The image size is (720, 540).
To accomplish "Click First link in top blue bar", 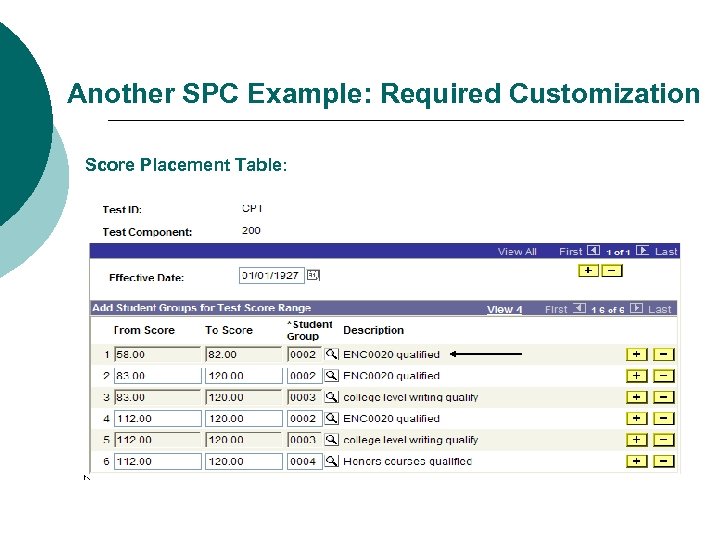I will pos(570,252).
